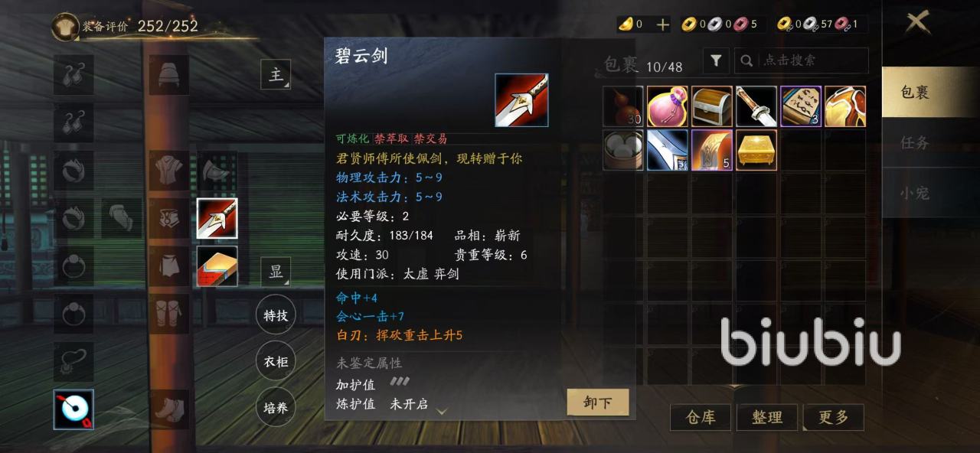This screenshot has height=453, width=980.
Task: Select the red gourd item in the bag
Action: click(622, 106)
